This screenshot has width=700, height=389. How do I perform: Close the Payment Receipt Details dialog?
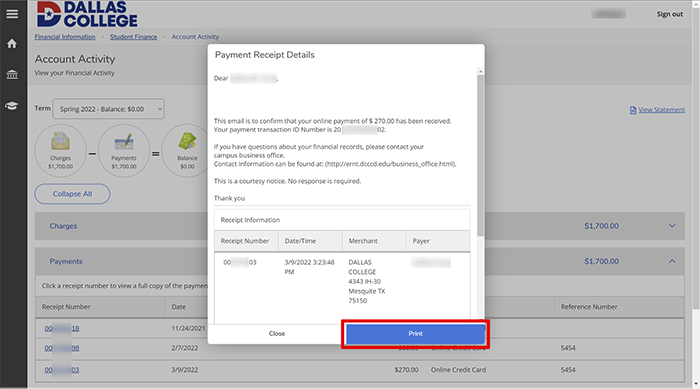coord(277,334)
